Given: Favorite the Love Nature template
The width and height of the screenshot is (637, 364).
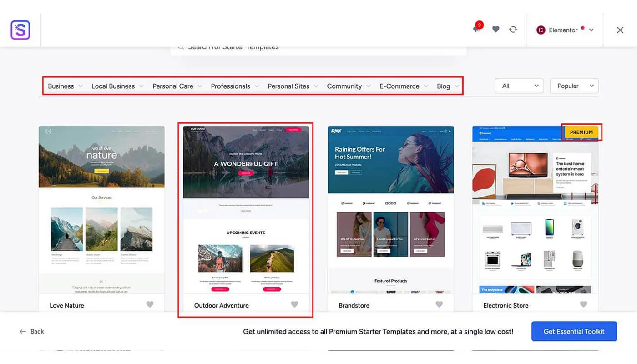Looking at the screenshot, I should point(150,304).
